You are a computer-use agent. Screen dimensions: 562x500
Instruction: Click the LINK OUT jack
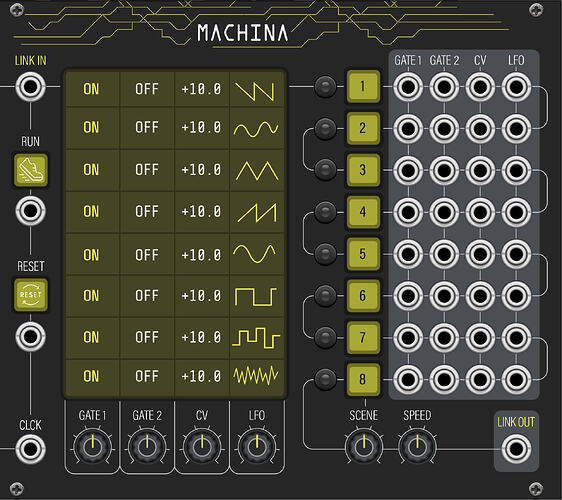516,449
